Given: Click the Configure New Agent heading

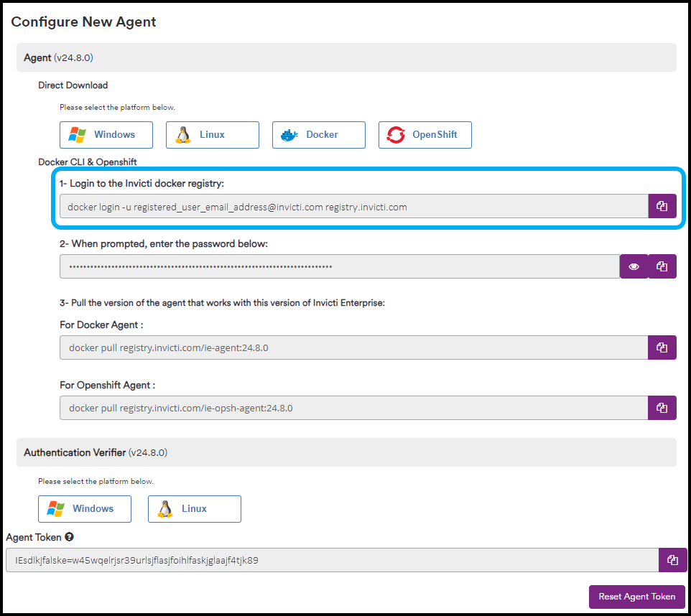Looking at the screenshot, I should click(83, 22).
